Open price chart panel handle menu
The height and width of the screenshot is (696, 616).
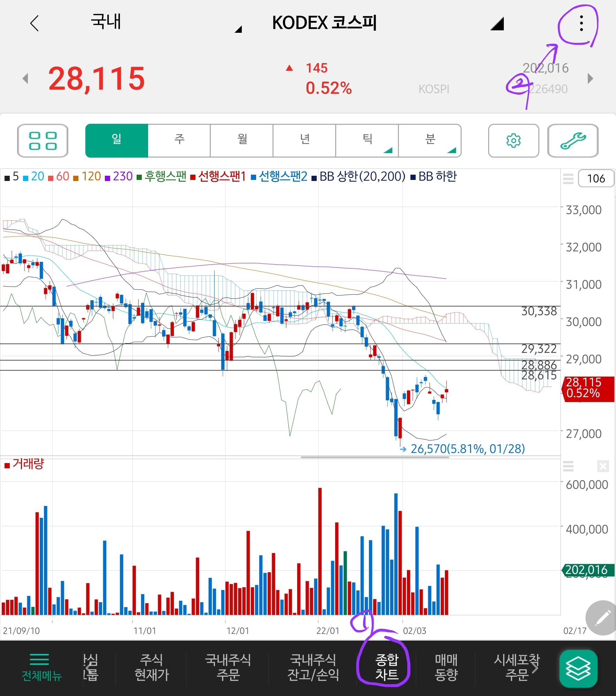click(x=568, y=179)
